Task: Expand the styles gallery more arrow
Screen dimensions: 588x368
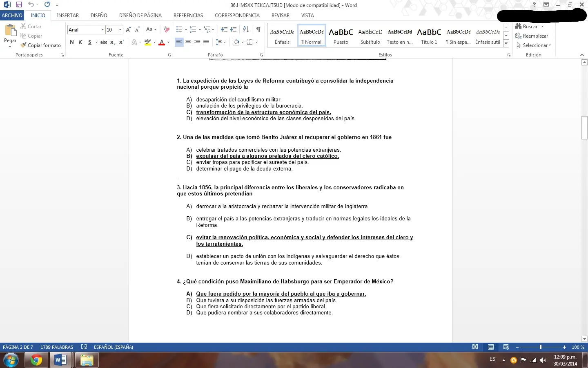Action: point(506,43)
